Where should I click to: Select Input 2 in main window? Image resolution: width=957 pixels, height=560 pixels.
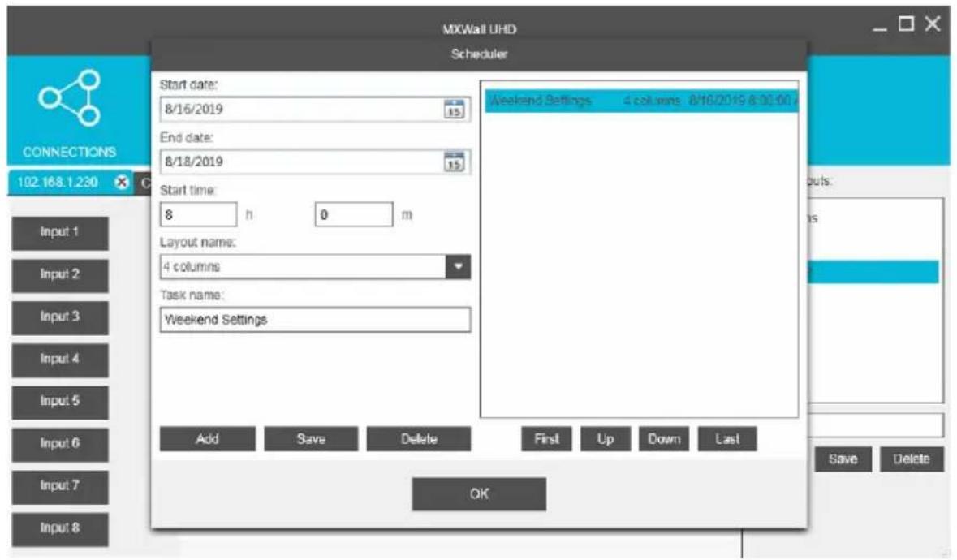(60, 274)
